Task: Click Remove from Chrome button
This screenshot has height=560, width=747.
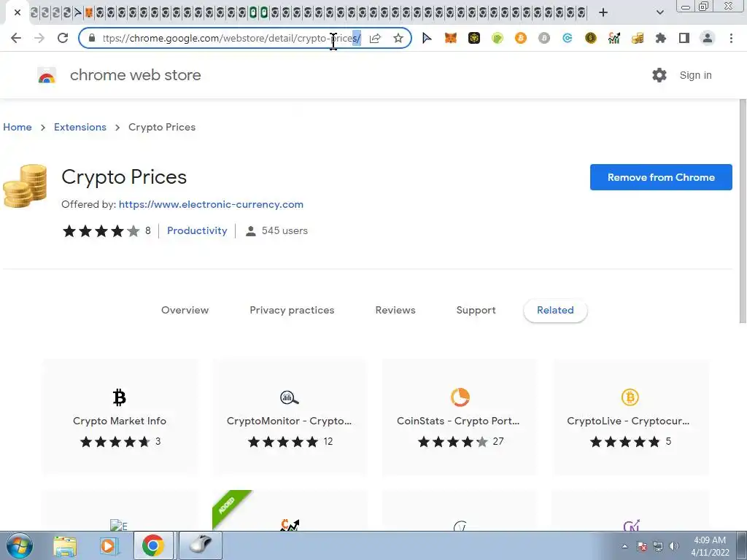Action: click(x=661, y=177)
